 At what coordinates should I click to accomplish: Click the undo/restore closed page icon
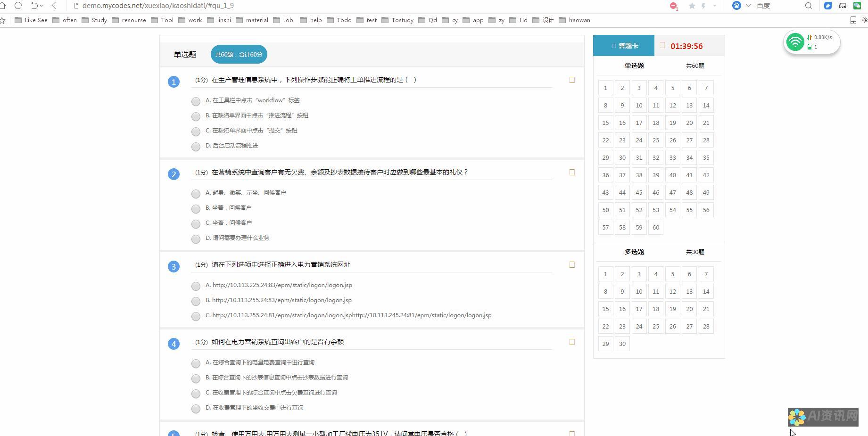[34, 6]
